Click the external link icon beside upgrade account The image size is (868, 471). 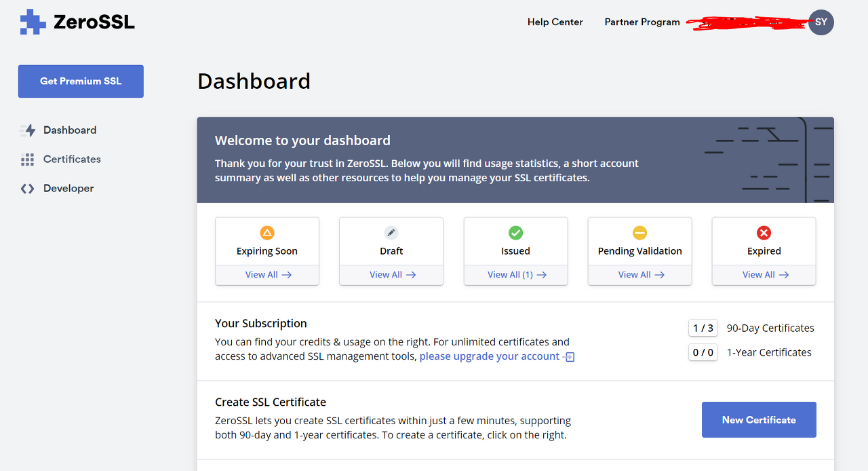click(x=570, y=357)
